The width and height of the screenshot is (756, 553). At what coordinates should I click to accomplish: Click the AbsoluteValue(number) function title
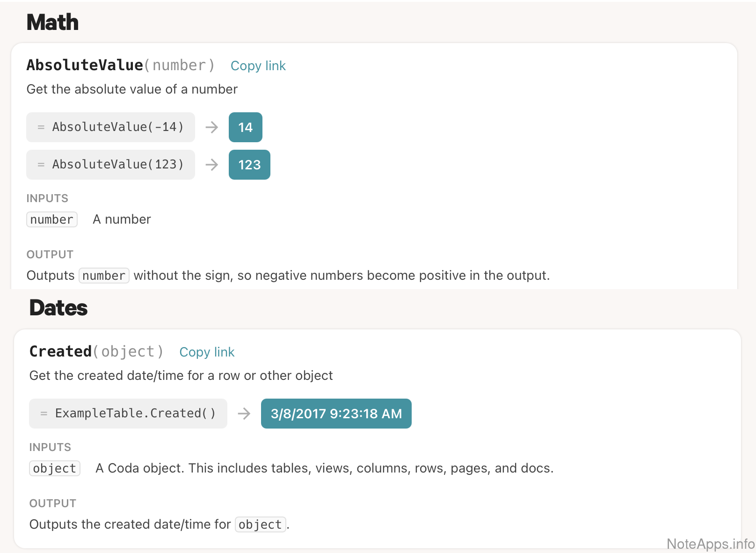(x=120, y=65)
